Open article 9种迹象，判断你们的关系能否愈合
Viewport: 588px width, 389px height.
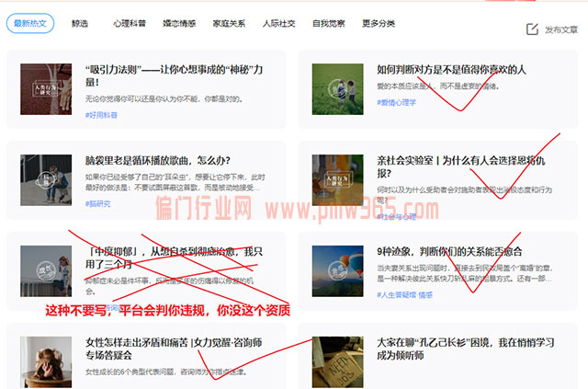[x=449, y=252]
